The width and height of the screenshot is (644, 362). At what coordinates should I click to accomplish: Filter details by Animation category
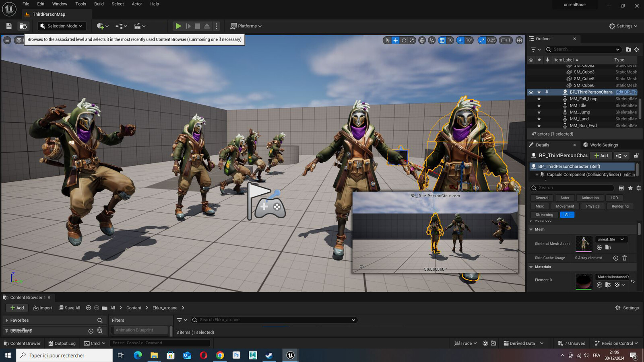[590, 198]
